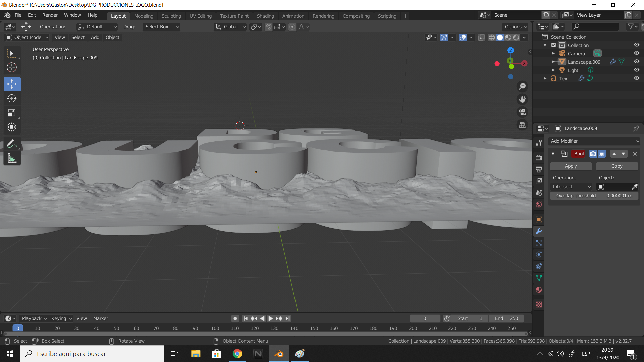Open the World properties tab
The height and width of the screenshot is (362, 644).
pos(539,205)
